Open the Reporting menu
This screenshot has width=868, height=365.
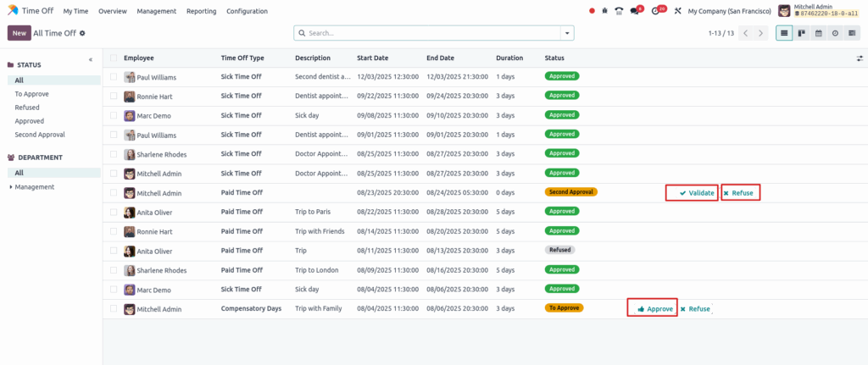point(201,11)
